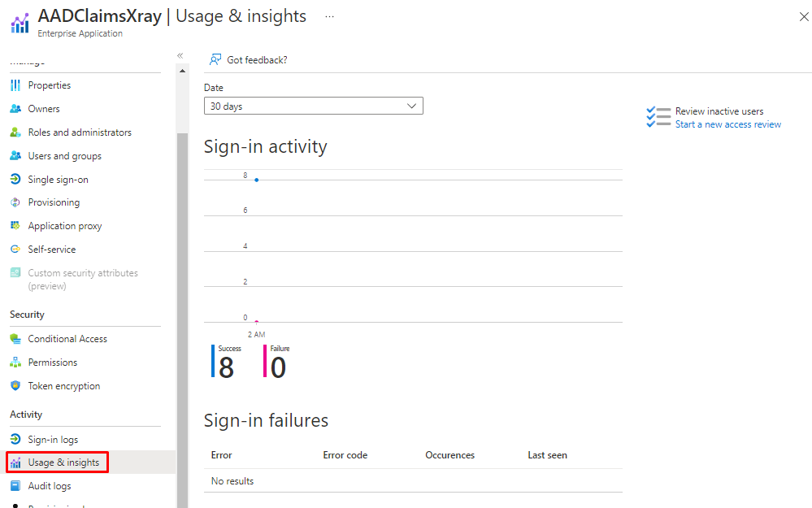This screenshot has height=508, width=812.
Task: Collapse the left navigation menu
Action: tap(180, 55)
